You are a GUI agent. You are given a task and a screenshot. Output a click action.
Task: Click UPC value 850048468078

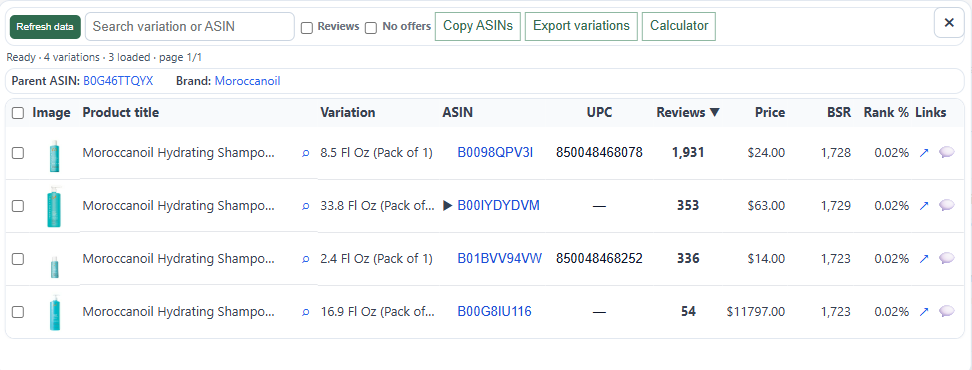[599, 152]
